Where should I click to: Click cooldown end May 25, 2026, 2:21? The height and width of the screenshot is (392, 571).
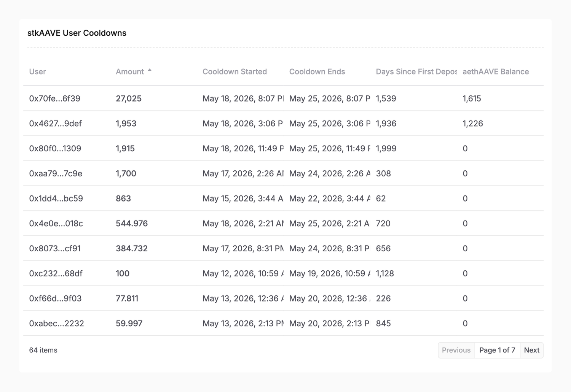tap(330, 224)
